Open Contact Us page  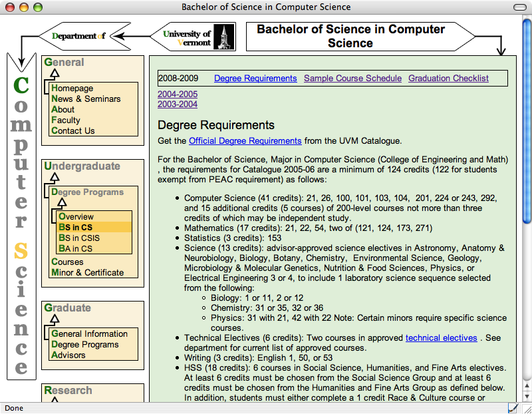(73, 130)
